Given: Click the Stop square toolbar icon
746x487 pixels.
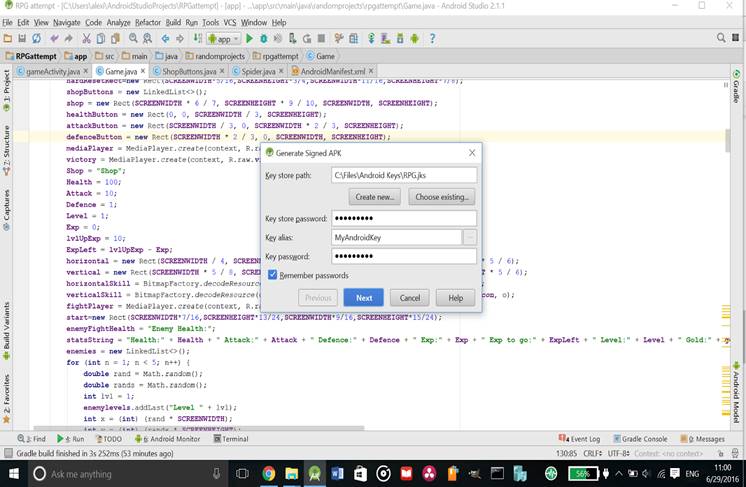Looking at the screenshot, I should pyautogui.click(x=321, y=39).
